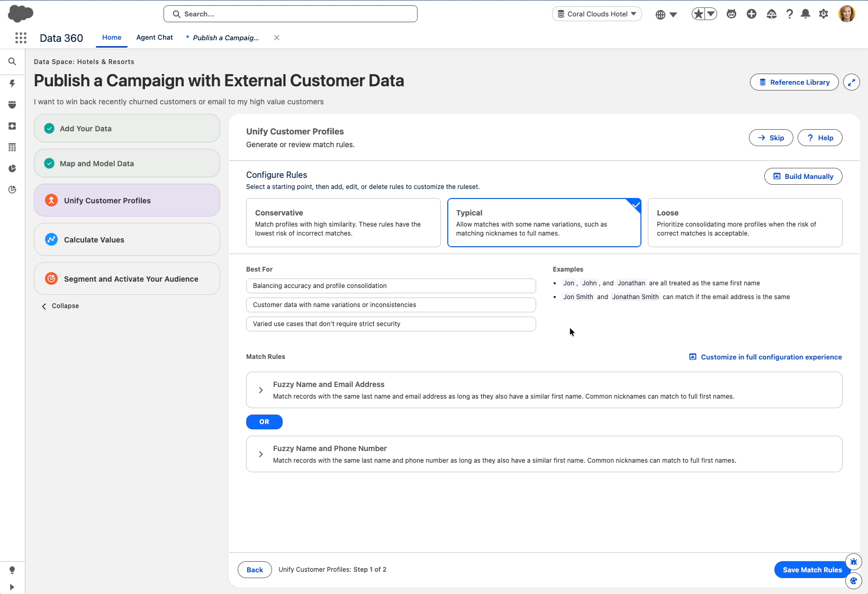Viewport: 868px width, 594px height.
Task: Go to the Map and Model Data step
Action: (127, 163)
